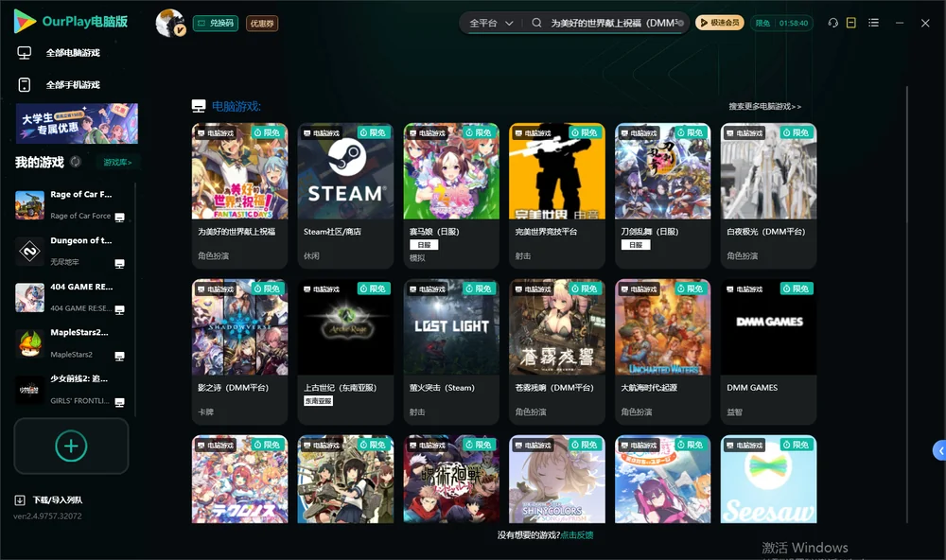Open the 大学生专属优惠 banner
Screen dimensions: 946x560
(77, 123)
